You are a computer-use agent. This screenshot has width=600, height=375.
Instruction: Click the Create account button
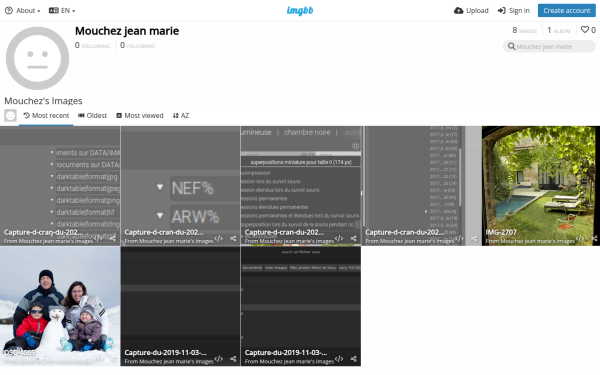pyautogui.click(x=567, y=11)
